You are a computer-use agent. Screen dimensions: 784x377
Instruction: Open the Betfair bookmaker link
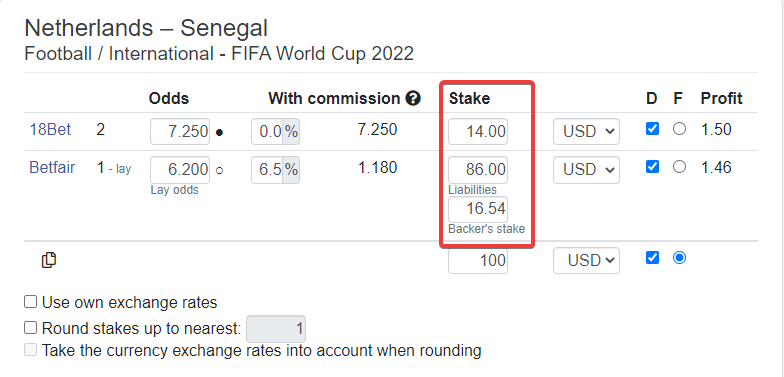[52, 167]
